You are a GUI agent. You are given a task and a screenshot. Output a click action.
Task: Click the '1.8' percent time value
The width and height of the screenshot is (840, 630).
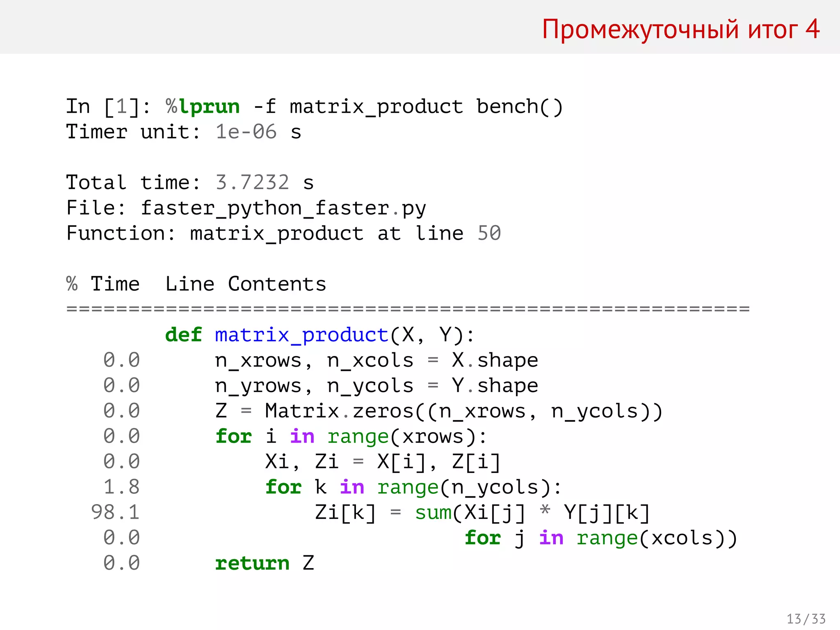[x=121, y=487]
